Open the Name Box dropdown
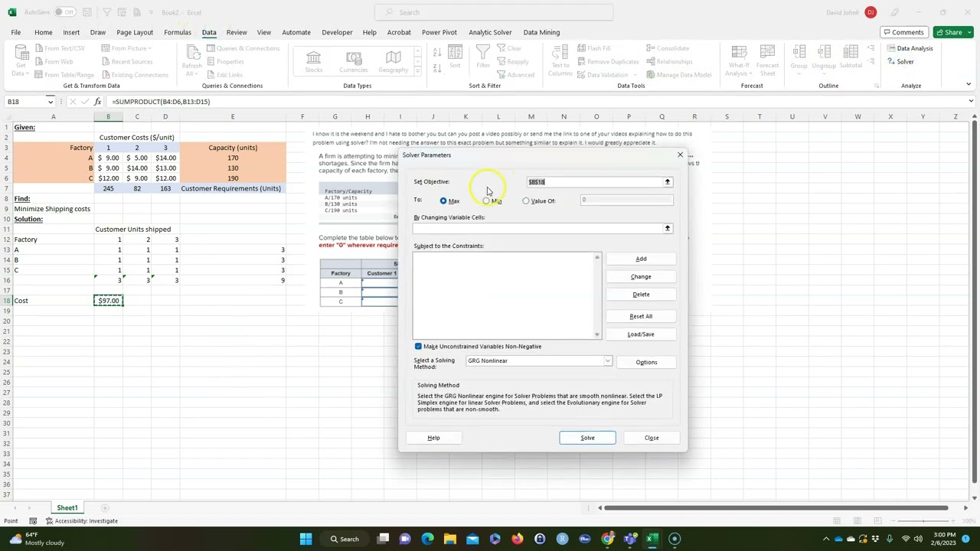Screen dimensions: 980x551 click(x=51, y=102)
